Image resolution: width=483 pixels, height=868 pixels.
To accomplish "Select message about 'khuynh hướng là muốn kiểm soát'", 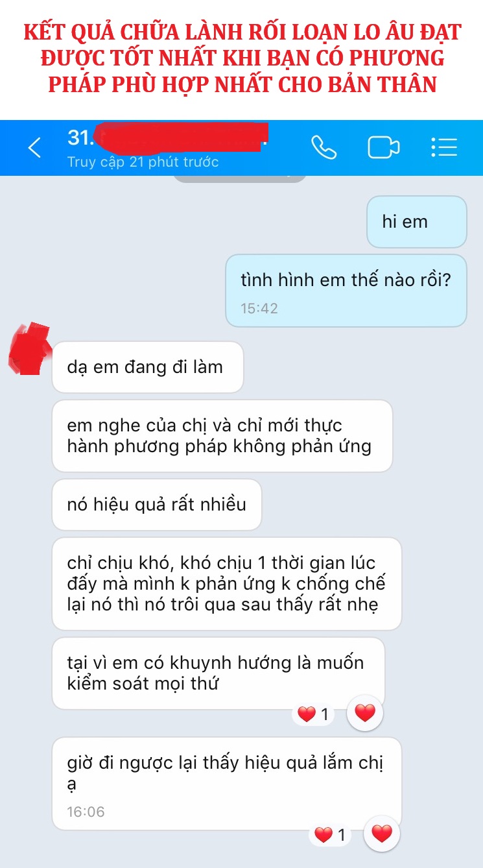I will tap(218, 673).
